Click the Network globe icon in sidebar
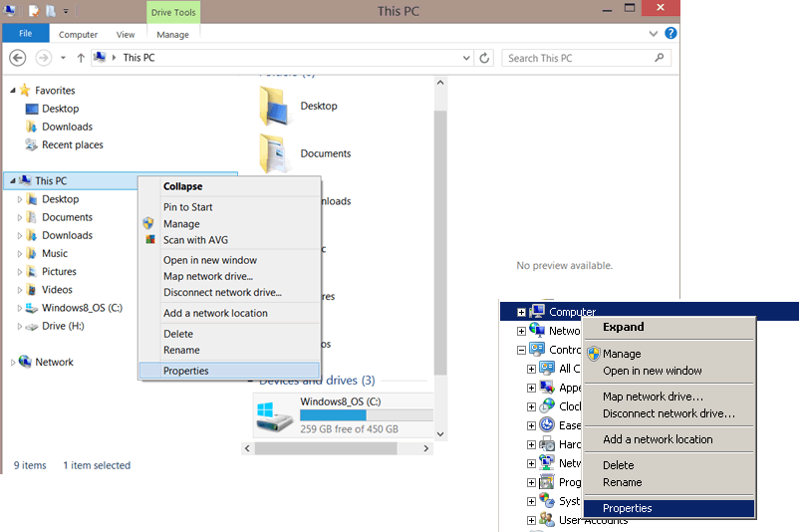 [x=25, y=362]
